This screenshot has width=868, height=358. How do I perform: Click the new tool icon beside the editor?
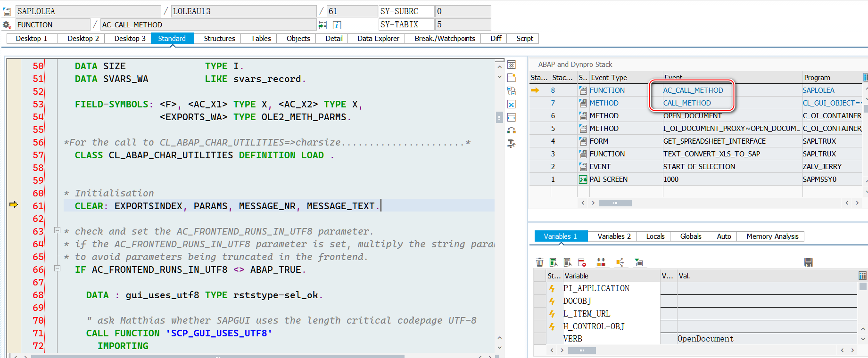[511, 78]
